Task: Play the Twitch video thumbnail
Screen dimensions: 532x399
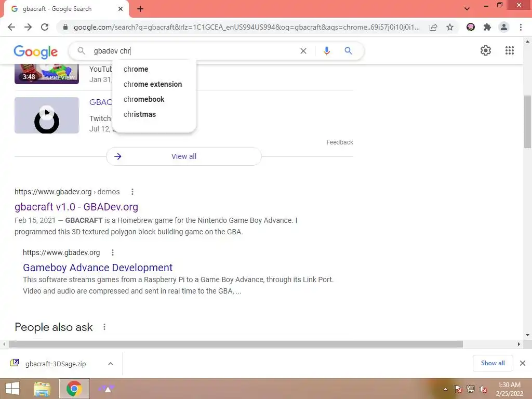Action: click(47, 115)
